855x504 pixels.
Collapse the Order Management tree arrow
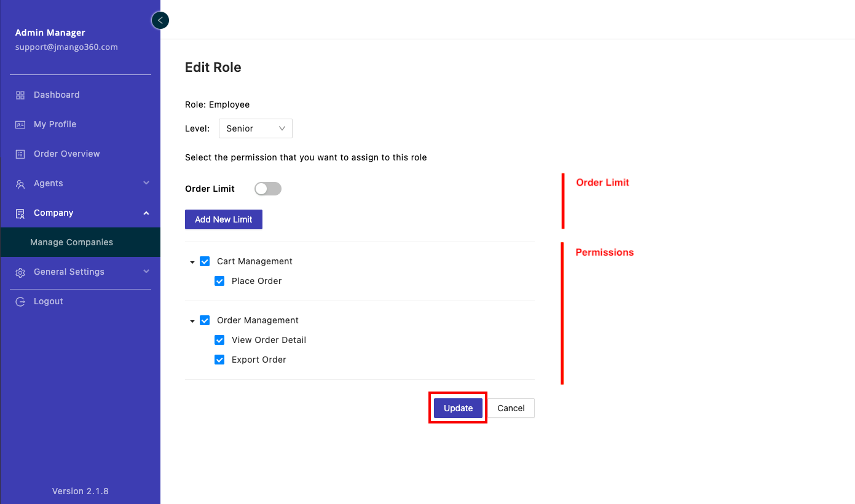click(192, 321)
